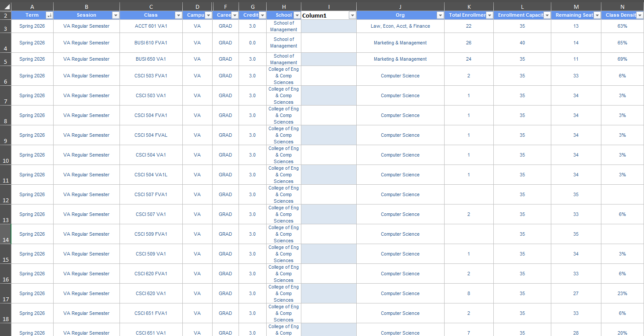Click the Law, Econ, Acct, & Finance cell

[x=400, y=26]
